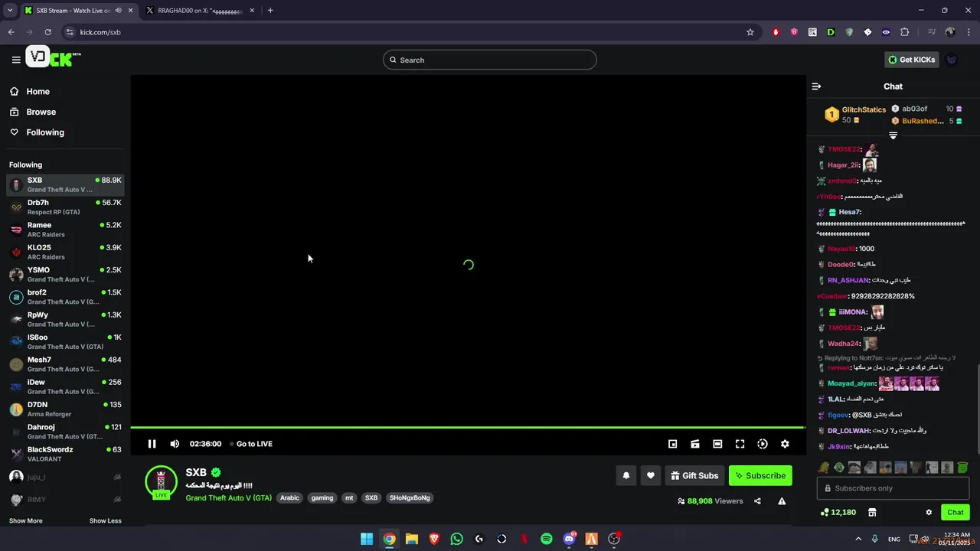Select the BlackSwordz VALORANT channel
The image size is (980, 551).
coord(65,454)
